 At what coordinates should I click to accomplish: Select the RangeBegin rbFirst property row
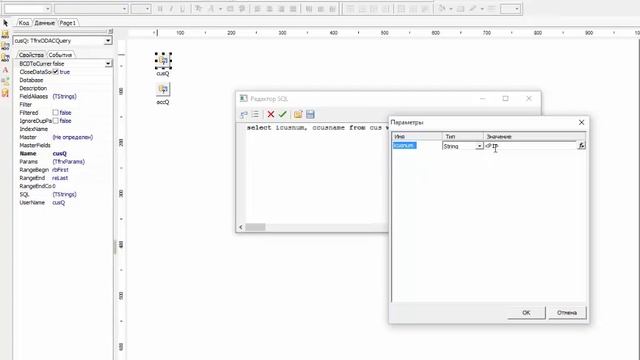coord(63,170)
